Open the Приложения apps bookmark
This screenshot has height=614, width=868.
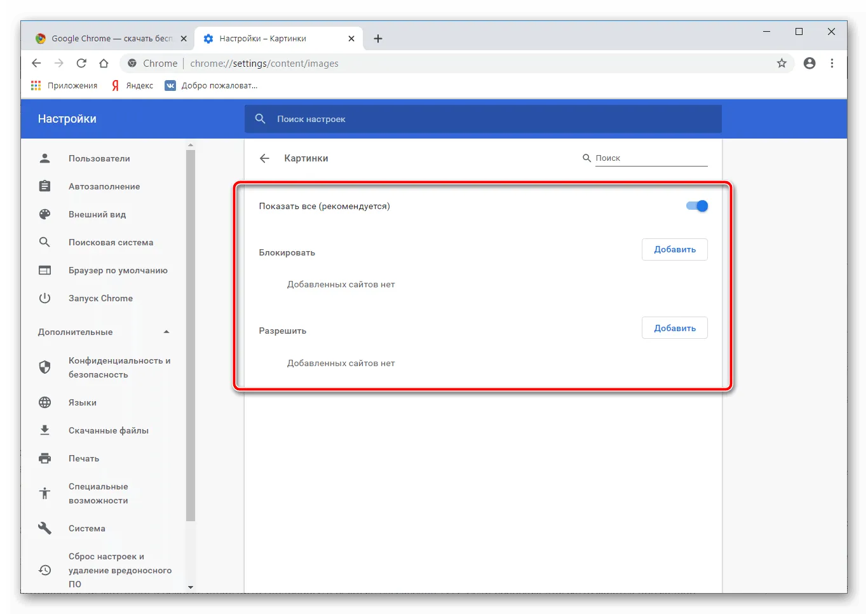tap(64, 85)
